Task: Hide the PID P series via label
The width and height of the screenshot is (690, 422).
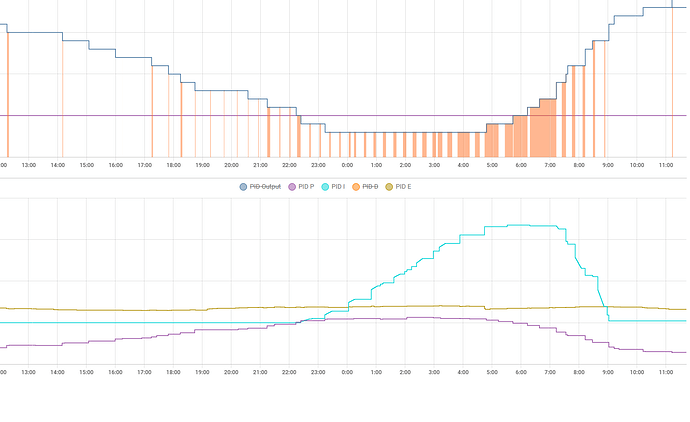Action: click(306, 187)
